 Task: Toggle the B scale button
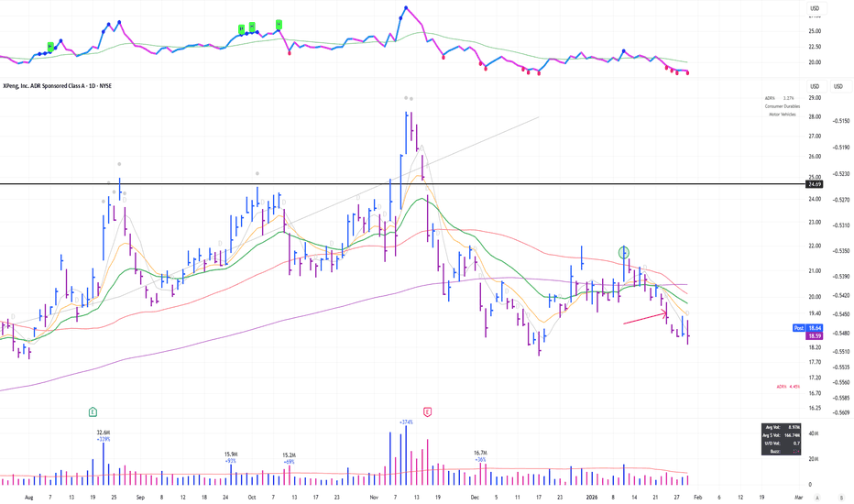click(x=841, y=498)
